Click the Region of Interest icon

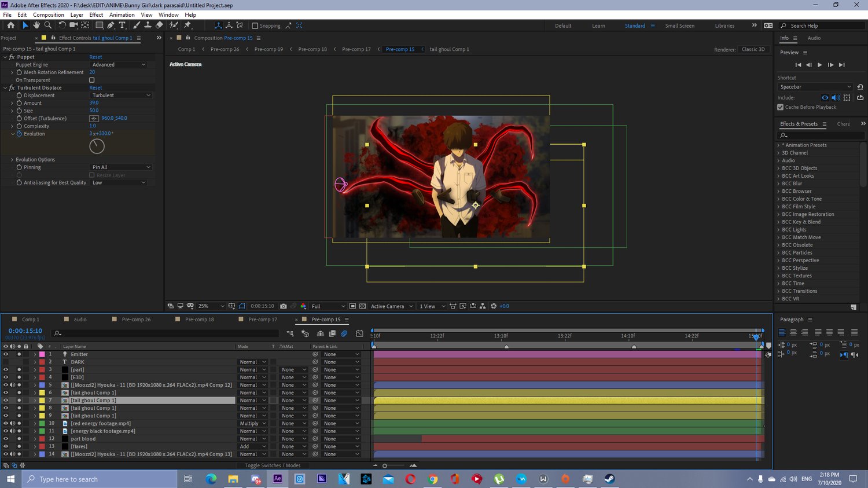[352, 306]
